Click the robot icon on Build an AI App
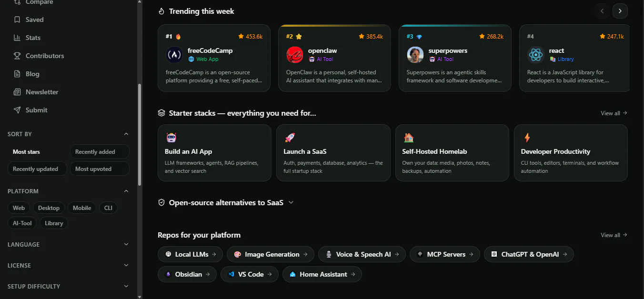644x299 pixels. click(171, 138)
